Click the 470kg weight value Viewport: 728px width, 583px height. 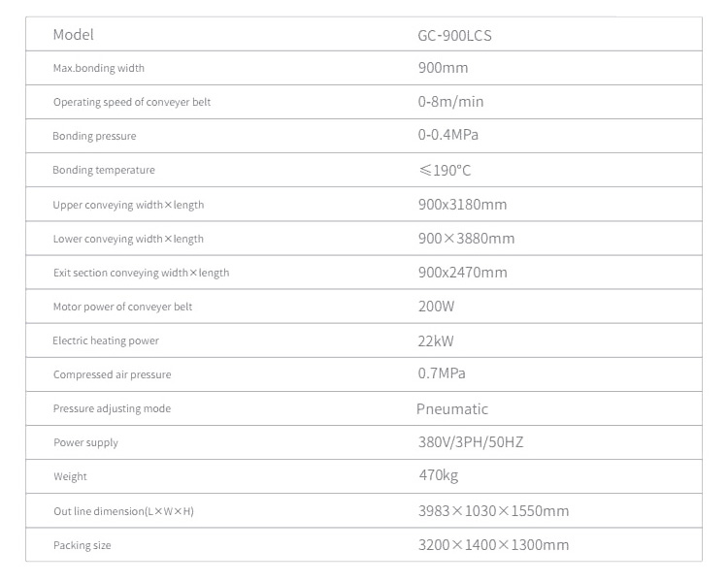[x=439, y=475]
